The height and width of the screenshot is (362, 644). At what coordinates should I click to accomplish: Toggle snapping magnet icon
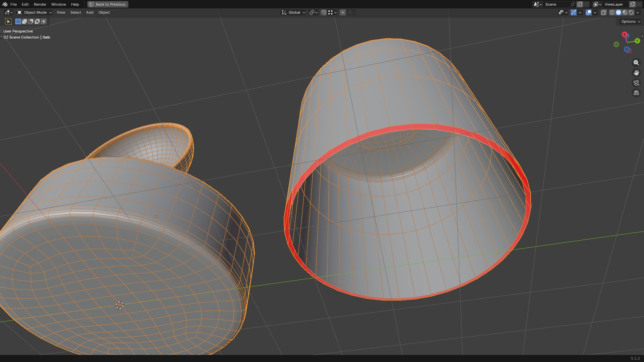(x=324, y=12)
